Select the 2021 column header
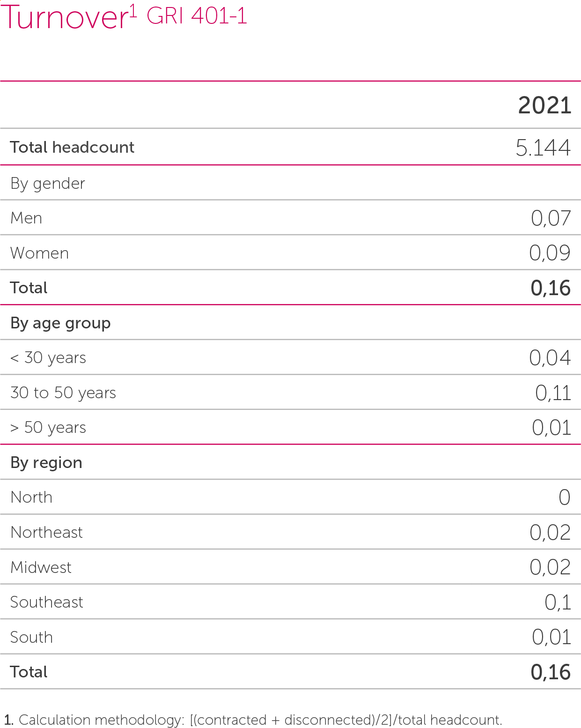581x728 pixels. pos(544,105)
